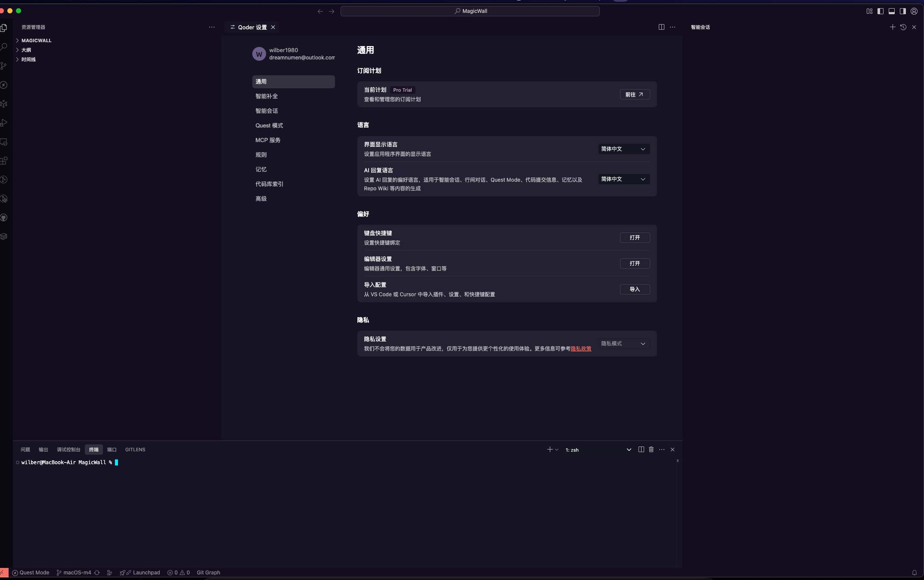Start new chat with plus icon
The width and height of the screenshot is (924, 580).
(893, 27)
